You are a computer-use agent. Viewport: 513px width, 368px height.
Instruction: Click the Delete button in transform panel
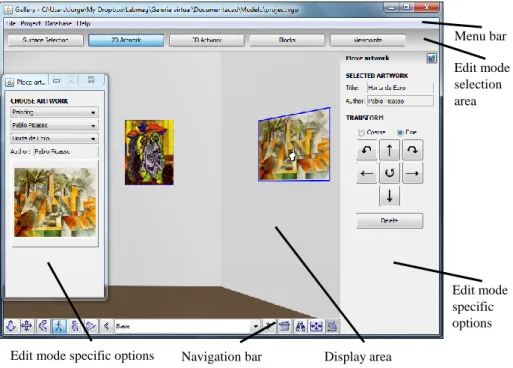coord(390,221)
